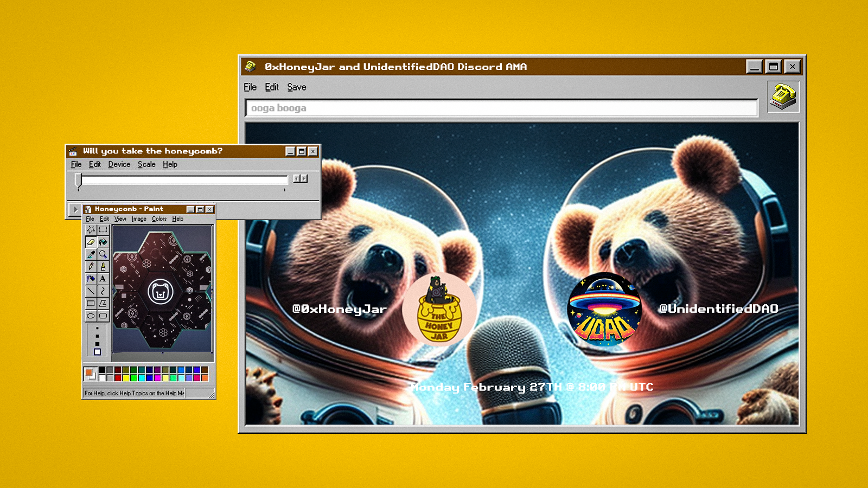Click the telephone icon in AMA window
The image size is (868, 488).
pos(783,97)
